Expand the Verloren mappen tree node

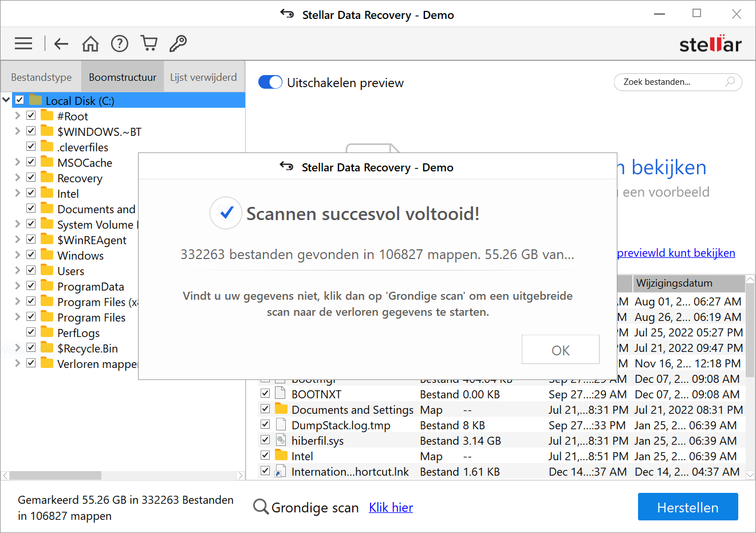pos(17,363)
